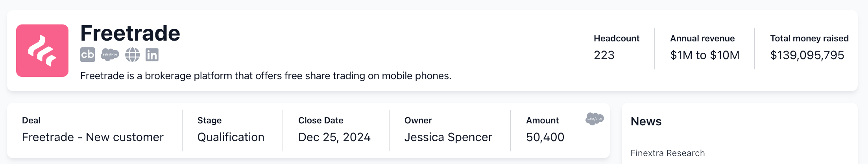Open the Freetrade - New customer deal
The width and height of the screenshot is (868, 164).
pyautogui.click(x=92, y=137)
